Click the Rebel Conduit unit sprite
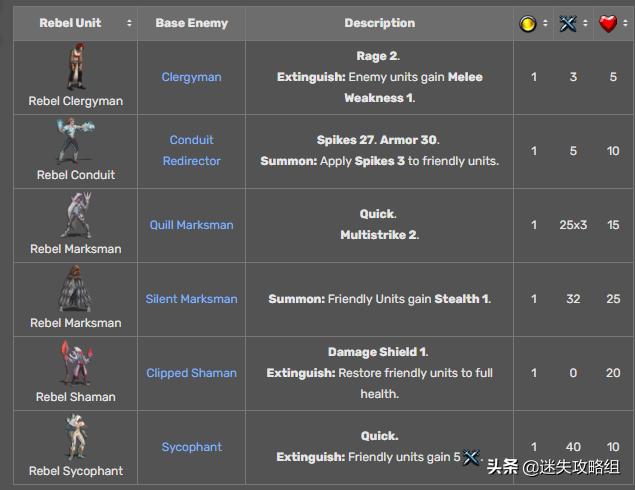This screenshot has height=490, width=635. tap(76, 141)
